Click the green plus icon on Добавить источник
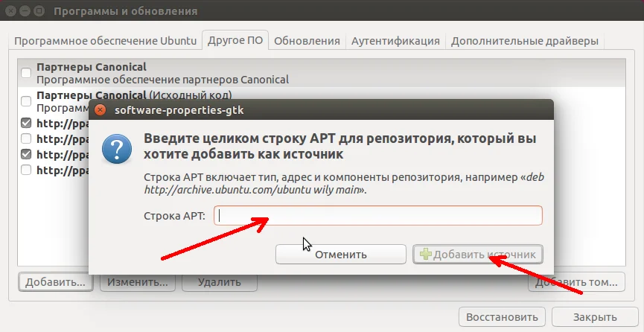The width and height of the screenshot is (644, 332). [x=426, y=255]
